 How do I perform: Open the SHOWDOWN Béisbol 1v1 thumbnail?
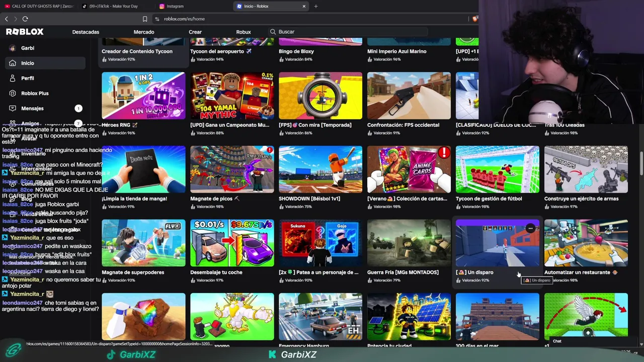point(320,169)
